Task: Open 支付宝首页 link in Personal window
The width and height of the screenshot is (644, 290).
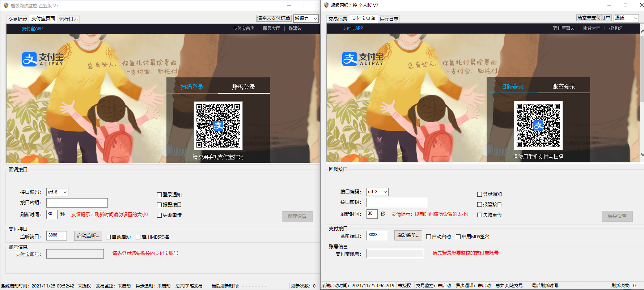Action: (x=564, y=28)
